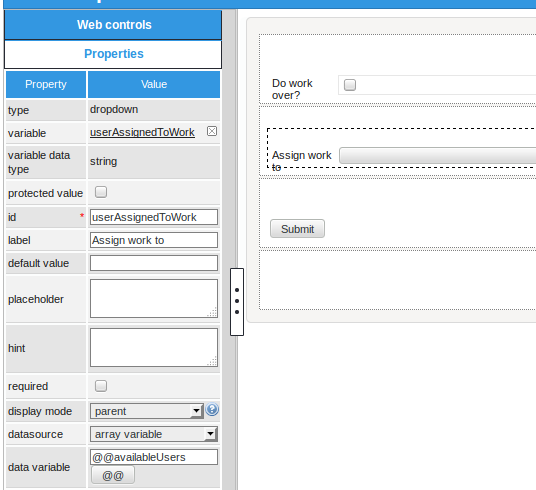Open the display mode dropdown

coord(147,411)
